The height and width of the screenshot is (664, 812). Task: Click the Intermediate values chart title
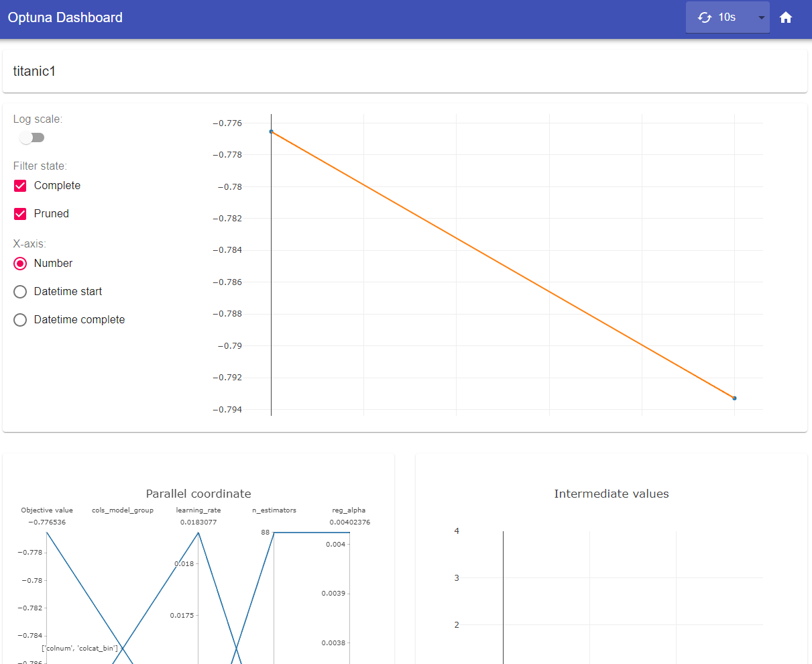(x=612, y=494)
